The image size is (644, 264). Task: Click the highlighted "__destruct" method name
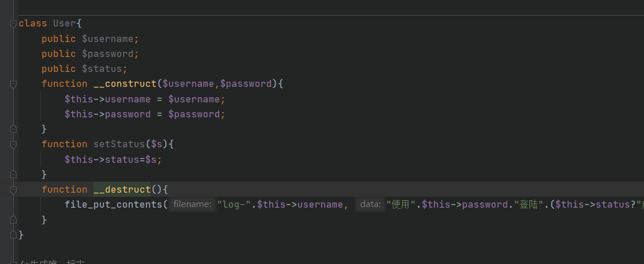point(122,189)
